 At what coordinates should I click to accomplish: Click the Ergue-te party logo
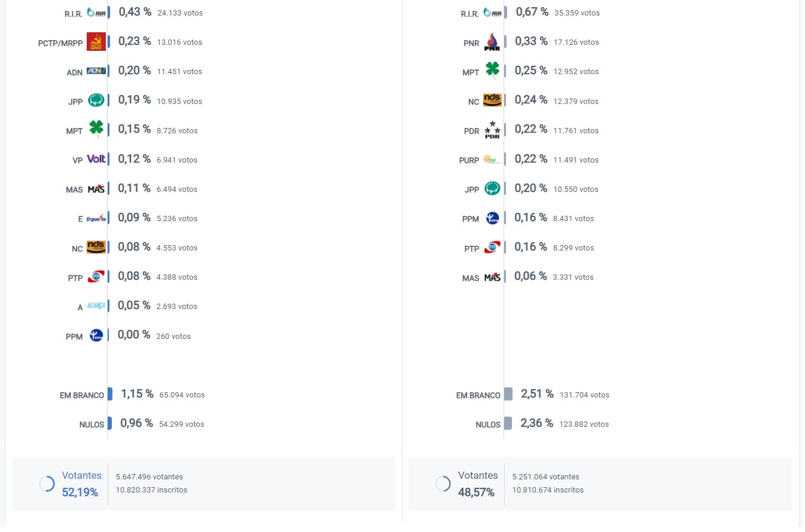point(96,218)
